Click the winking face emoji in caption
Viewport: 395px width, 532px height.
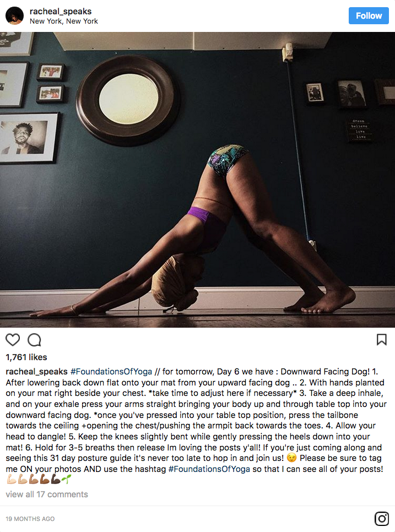coord(291,458)
